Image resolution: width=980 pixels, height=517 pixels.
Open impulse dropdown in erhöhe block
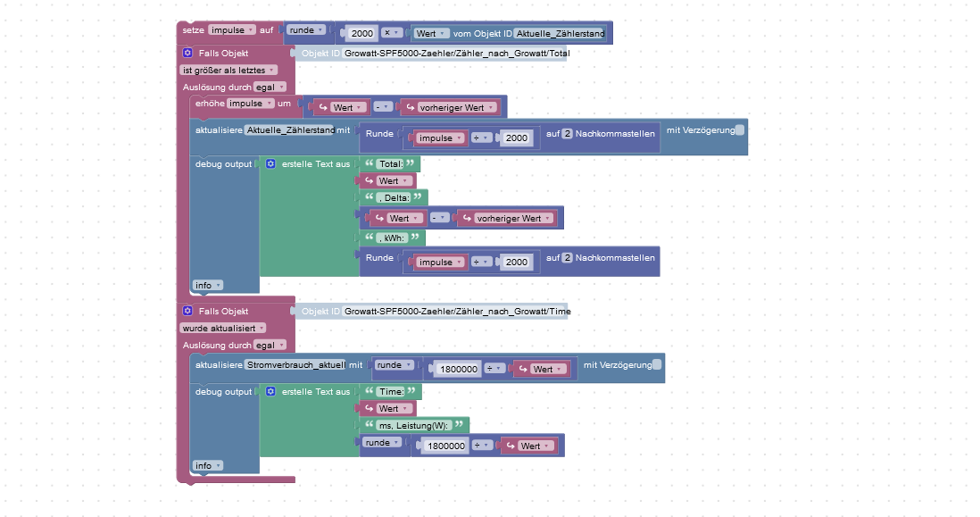point(250,104)
